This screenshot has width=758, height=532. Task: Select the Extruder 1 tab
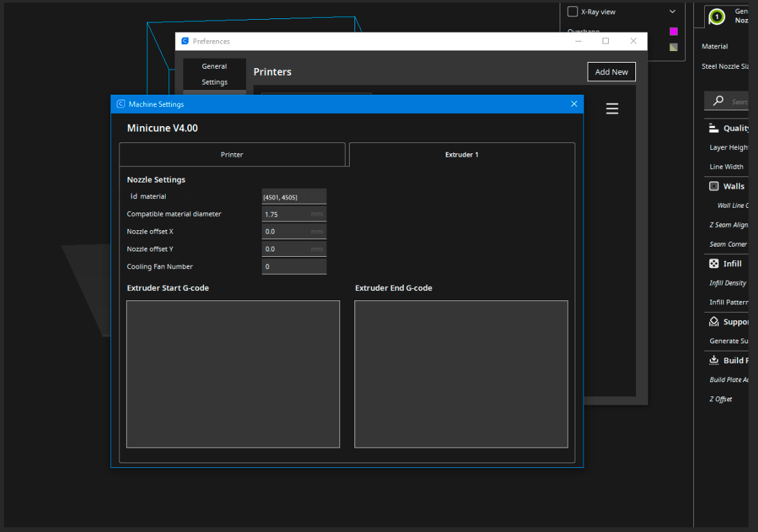coord(461,155)
